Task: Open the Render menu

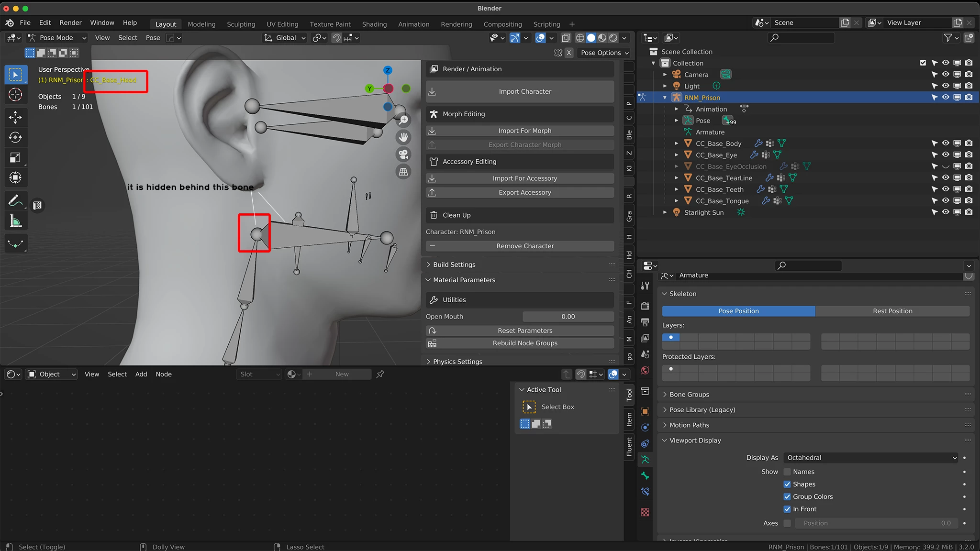Action: coord(70,22)
